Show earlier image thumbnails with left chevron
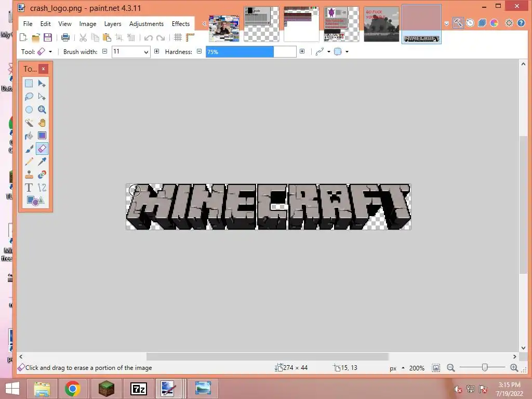 point(204,23)
